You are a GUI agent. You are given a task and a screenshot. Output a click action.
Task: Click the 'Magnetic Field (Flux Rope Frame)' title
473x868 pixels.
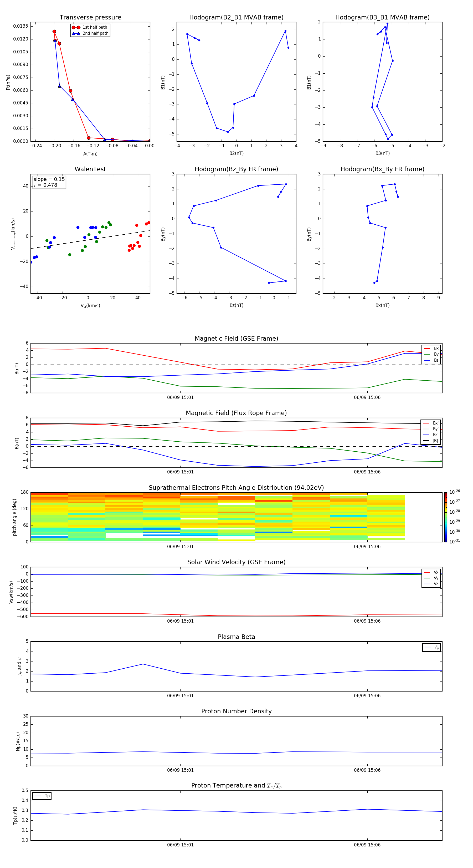coord(236,413)
